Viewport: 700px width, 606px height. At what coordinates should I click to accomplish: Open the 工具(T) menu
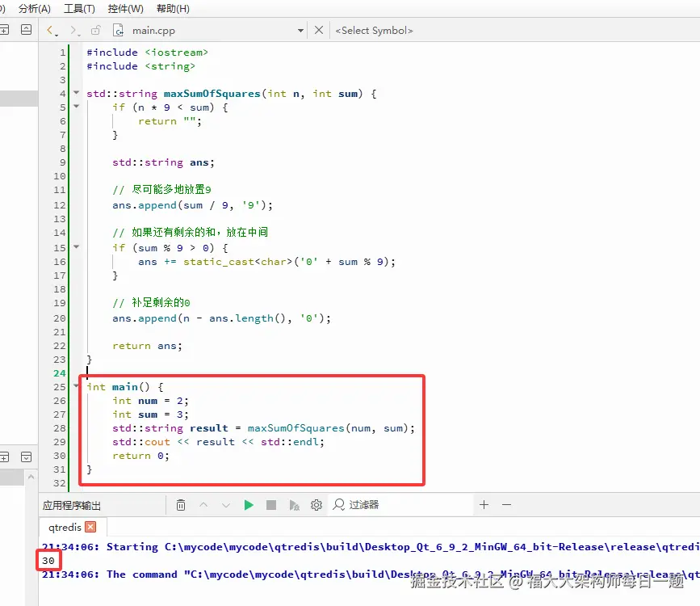(79, 9)
